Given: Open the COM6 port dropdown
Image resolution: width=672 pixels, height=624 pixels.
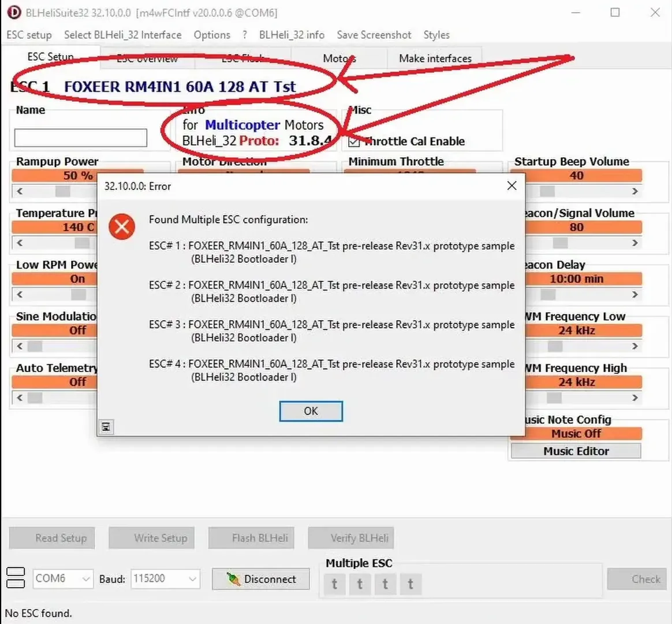Looking at the screenshot, I should 63,579.
